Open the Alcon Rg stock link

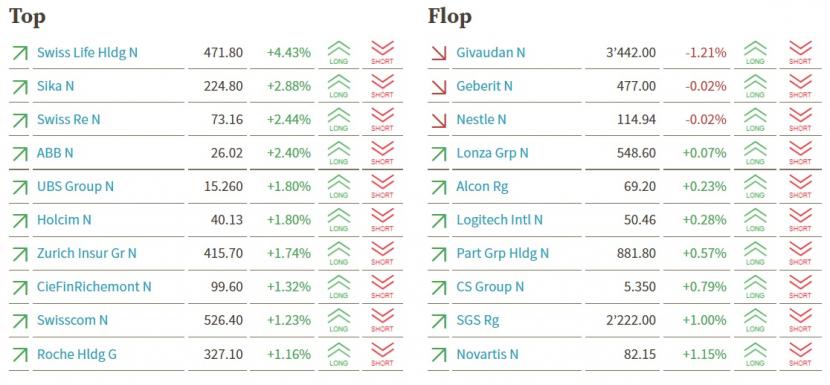point(482,186)
